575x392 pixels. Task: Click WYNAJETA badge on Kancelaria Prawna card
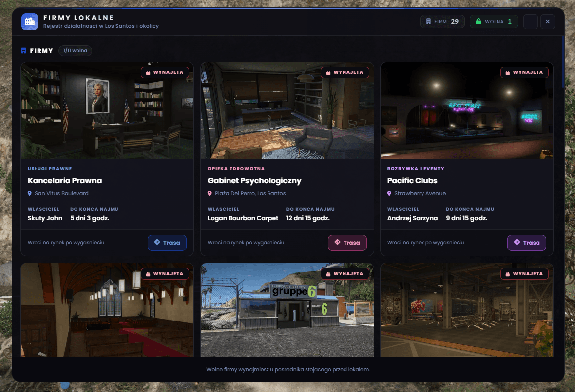(165, 72)
